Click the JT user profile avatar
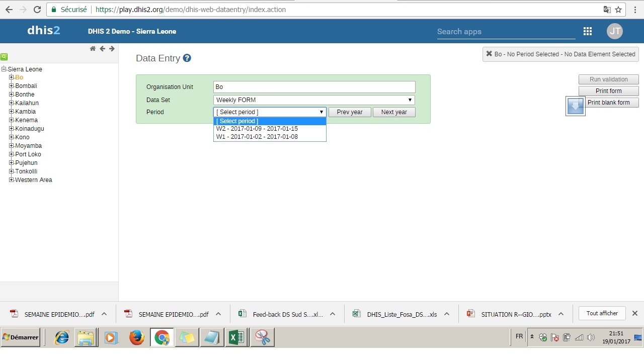The image size is (644, 362). pyautogui.click(x=614, y=31)
